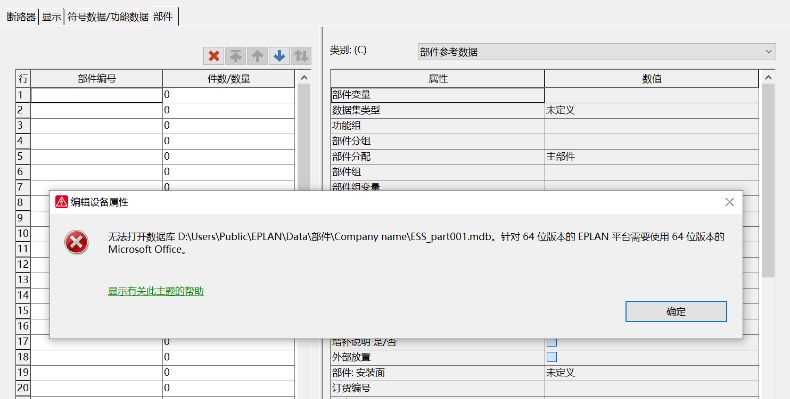Click the properties table vertical scrollbar thumb
The width and height of the screenshot is (790, 399).
(x=768, y=180)
